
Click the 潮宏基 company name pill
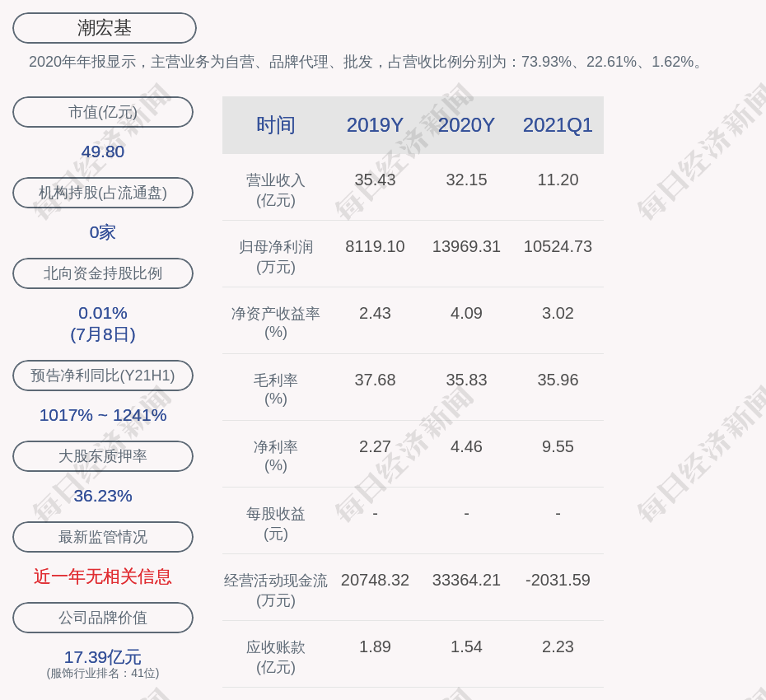104,28
